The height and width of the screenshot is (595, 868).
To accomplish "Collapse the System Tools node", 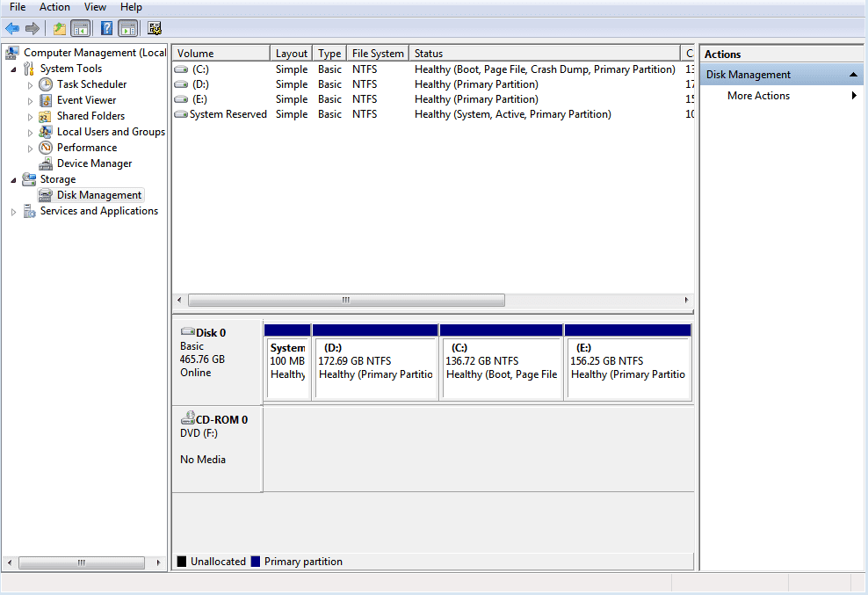I will pyautogui.click(x=12, y=68).
